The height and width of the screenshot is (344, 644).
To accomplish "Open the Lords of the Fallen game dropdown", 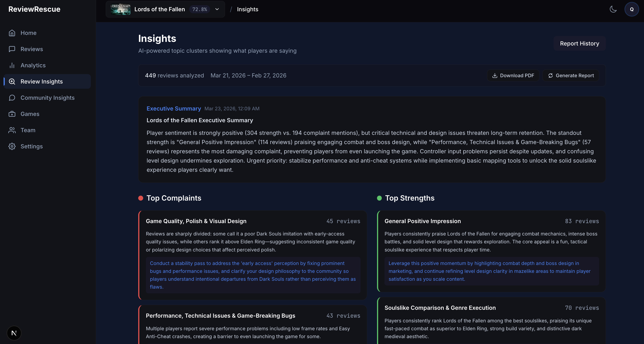I will click(165, 9).
